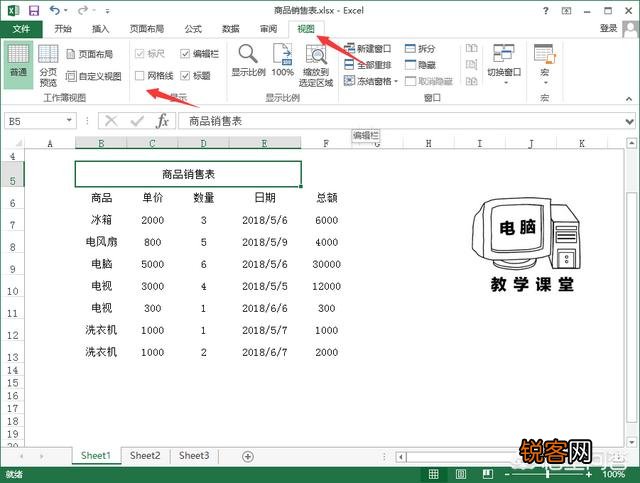Viewport: 640px width, 483px height.
Task: Open 自定义视图
Action: coord(93,76)
